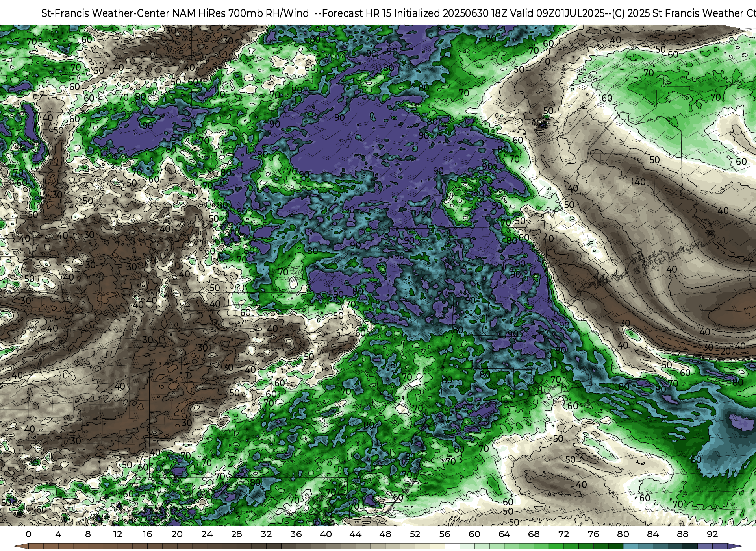Click the colorbar tick label 36
Viewport: 756px width, 551px height.
(x=296, y=534)
